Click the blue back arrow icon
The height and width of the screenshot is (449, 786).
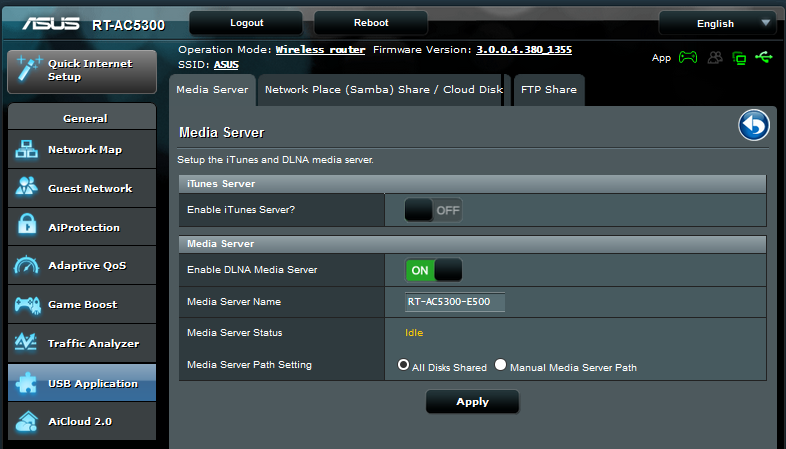[x=753, y=125]
